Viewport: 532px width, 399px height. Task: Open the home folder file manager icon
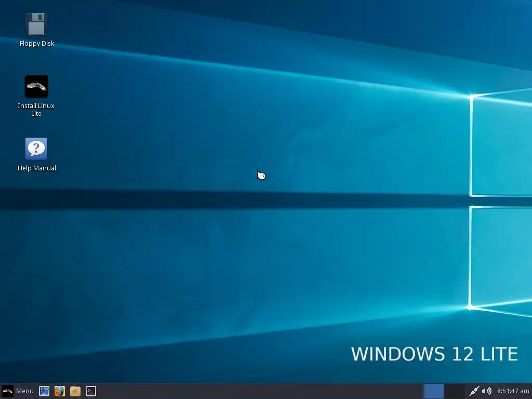click(x=75, y=391)
